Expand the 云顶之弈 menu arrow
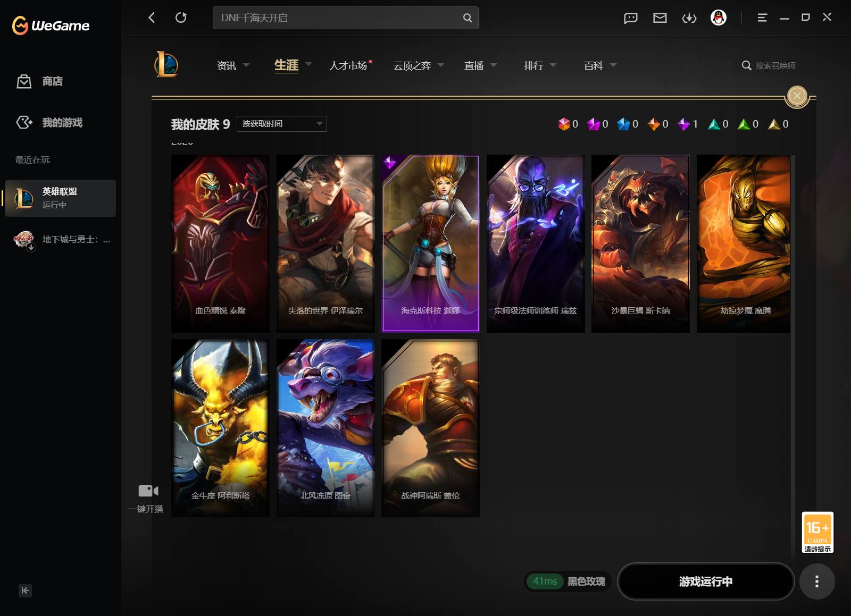The width and height of the screenshot is (851, 616). 441,65
